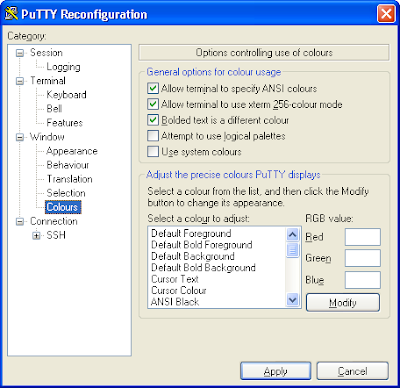Click the Blue value field
Viewport: 400px width, 388px height.
coord(363,280)
